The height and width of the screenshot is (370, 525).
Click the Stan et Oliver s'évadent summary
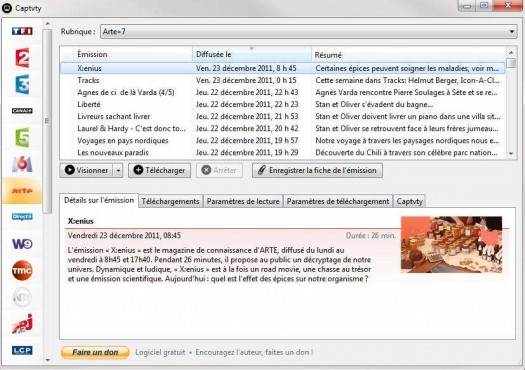tap(374, 104)
